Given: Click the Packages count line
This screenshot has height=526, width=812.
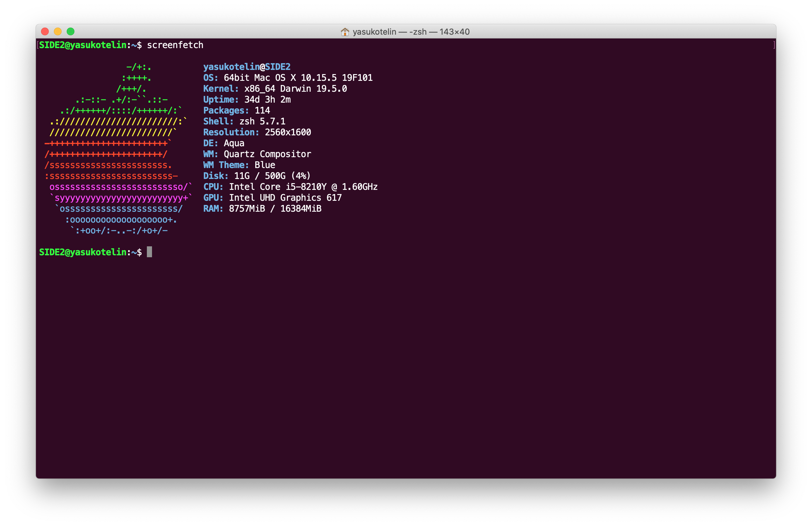Looking at the screenshot, I should tap(236, 111).
